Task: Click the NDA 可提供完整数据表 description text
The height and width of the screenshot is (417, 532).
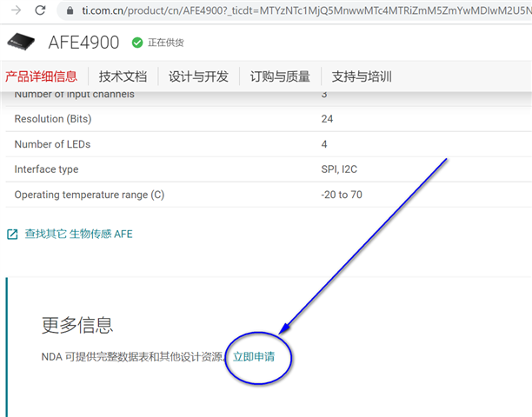Action: click(133, 357)
